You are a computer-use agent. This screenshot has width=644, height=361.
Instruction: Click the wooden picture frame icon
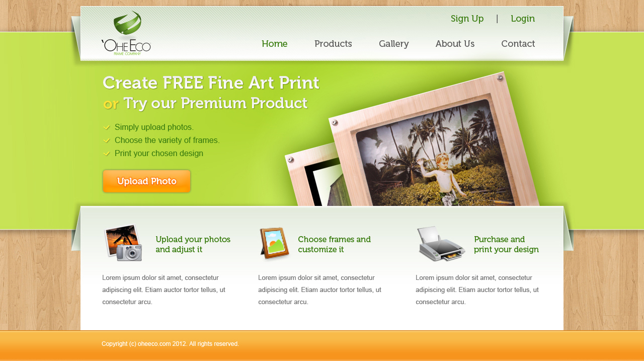pos(275,244)
